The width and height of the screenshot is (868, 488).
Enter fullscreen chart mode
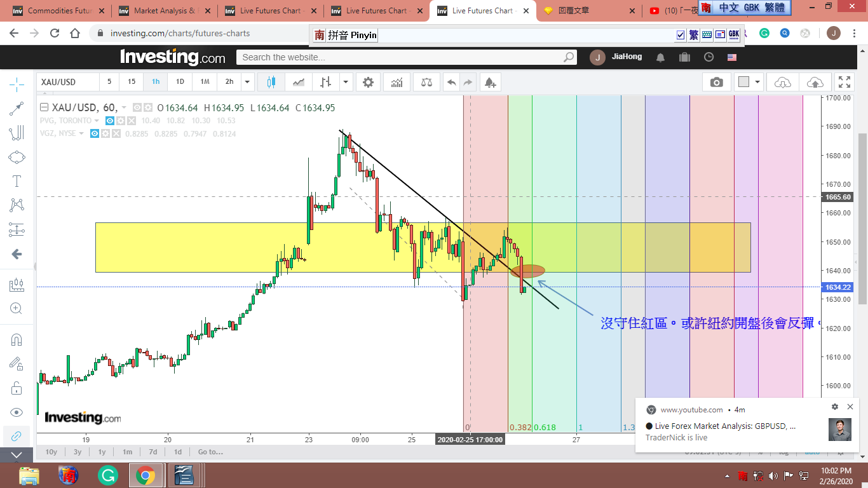coord(844,82)
